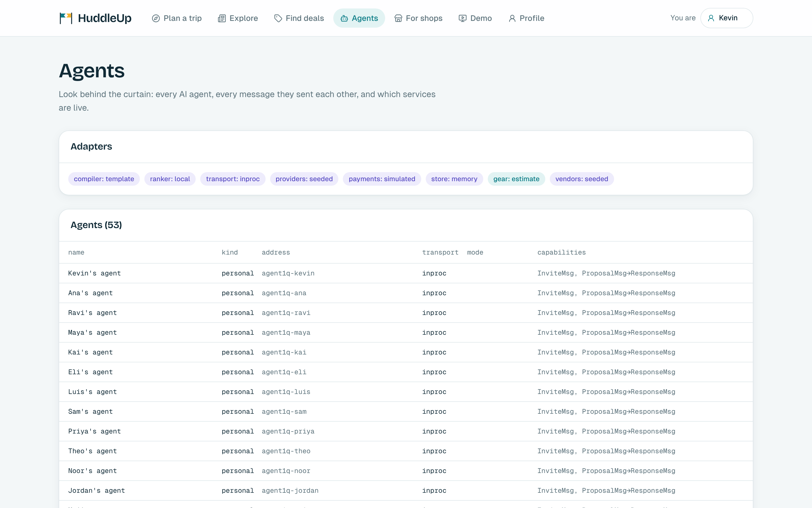The height and width of the screenshot is (508, 812).
Task: Click the user icon in Kevin selector
Action: click(x=711, y=18)
